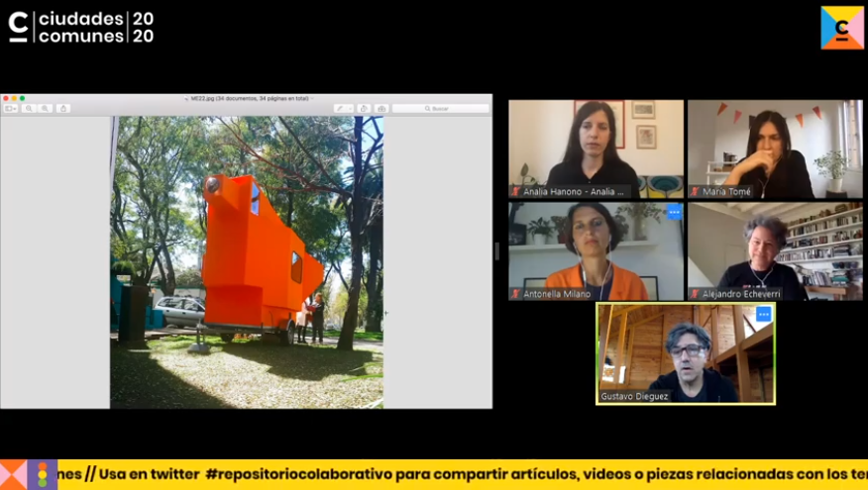868x490 pixels.
Task: Open the markup pen dropdown arrow
Action: 350,109
